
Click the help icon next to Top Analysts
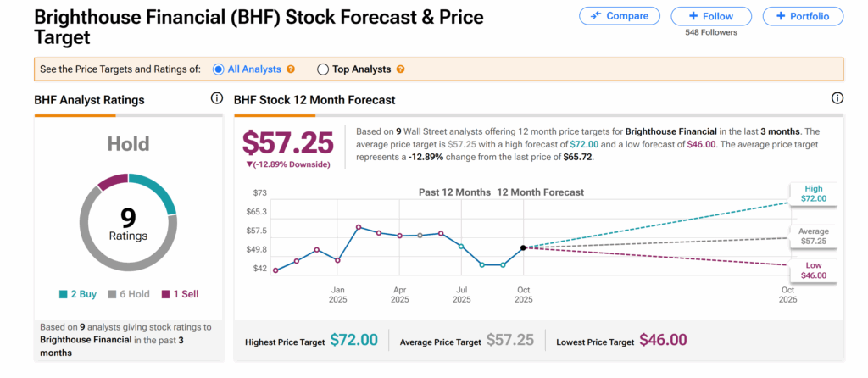(x=400, y=69)
